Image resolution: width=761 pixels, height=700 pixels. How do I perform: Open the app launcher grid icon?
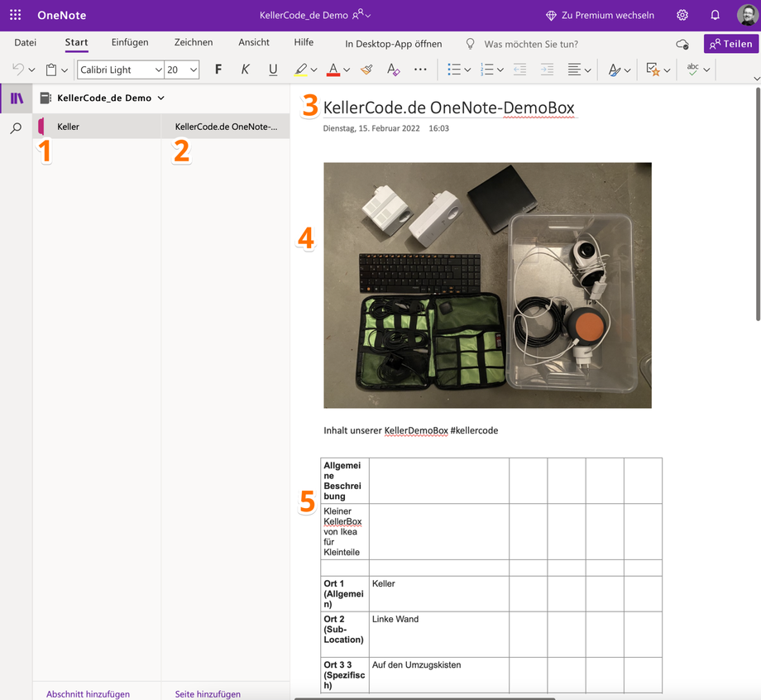15,15
